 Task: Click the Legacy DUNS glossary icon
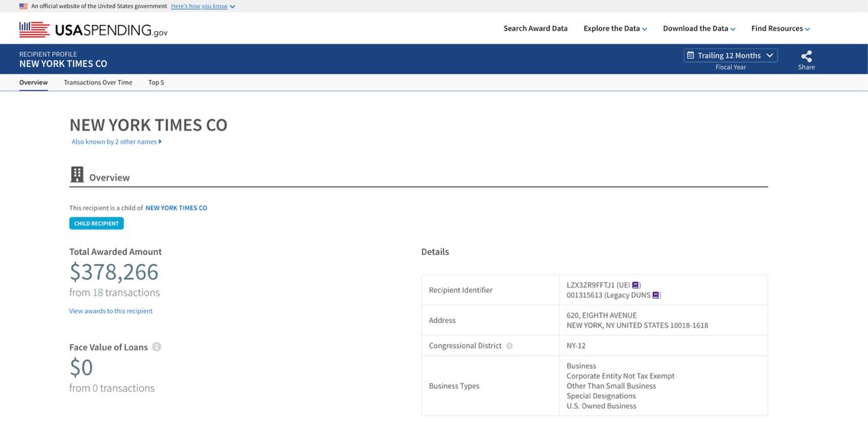pos(656,295)
